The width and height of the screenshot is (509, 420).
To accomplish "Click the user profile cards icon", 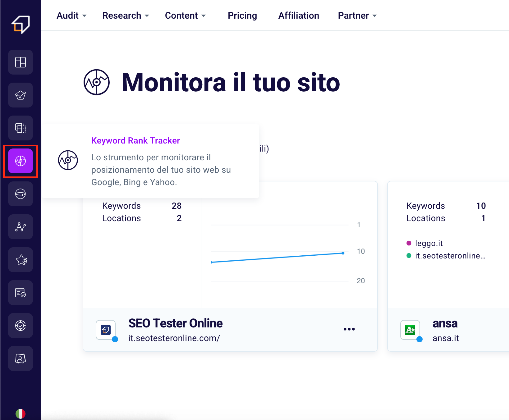I will pos(21,358).
